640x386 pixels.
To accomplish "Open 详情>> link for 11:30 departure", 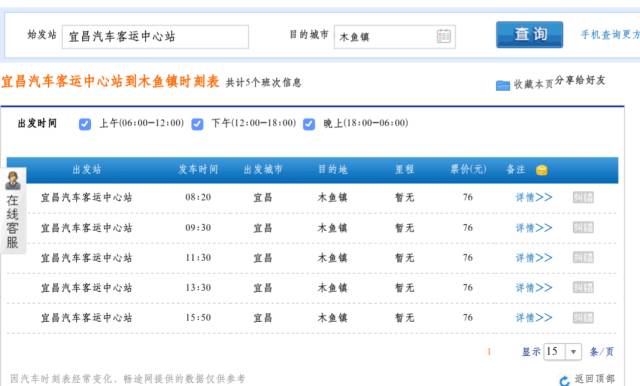I will (534, 258).
